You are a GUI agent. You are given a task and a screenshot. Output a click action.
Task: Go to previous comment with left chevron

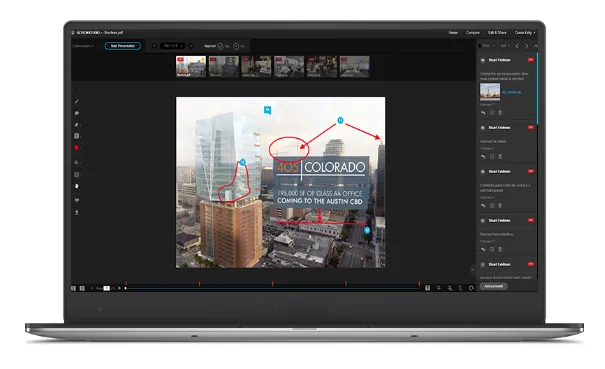pos(517,46)
